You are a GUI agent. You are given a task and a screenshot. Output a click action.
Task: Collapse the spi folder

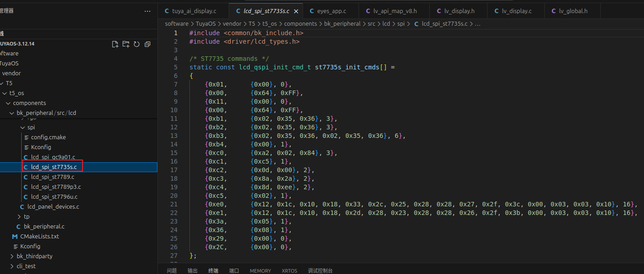coord(31,128)
